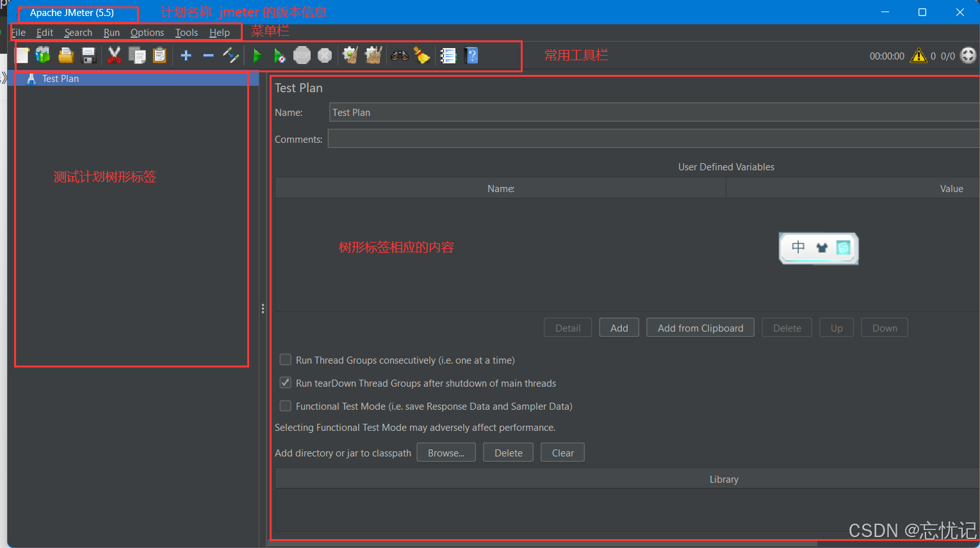
Task: Click the Paste clipboard icon
Action: click(x=159, y=56)
